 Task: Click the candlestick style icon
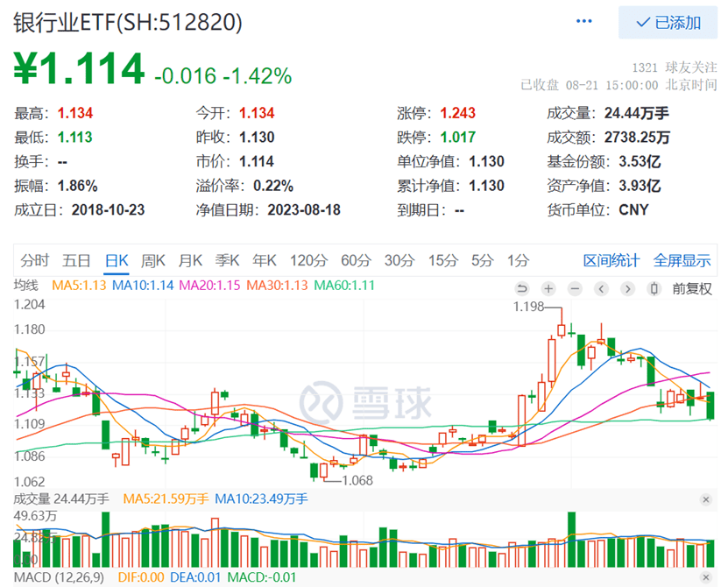tap(653, 288)
